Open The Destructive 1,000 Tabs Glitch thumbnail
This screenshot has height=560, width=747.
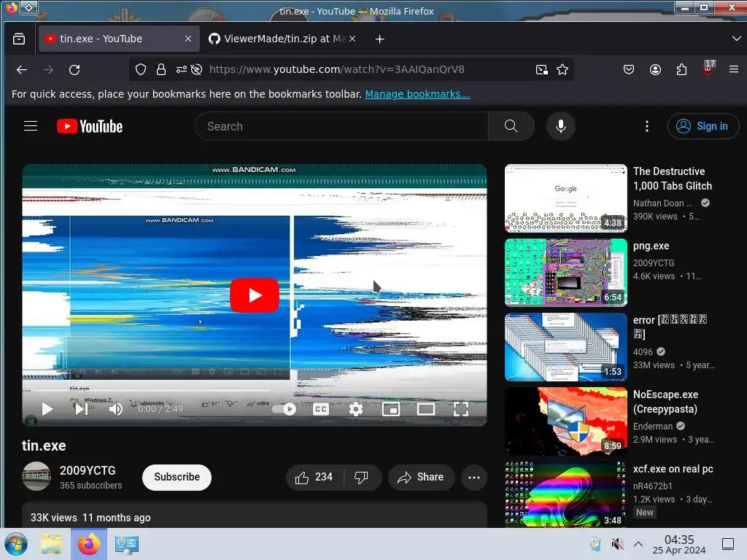(x=566, y=198)
